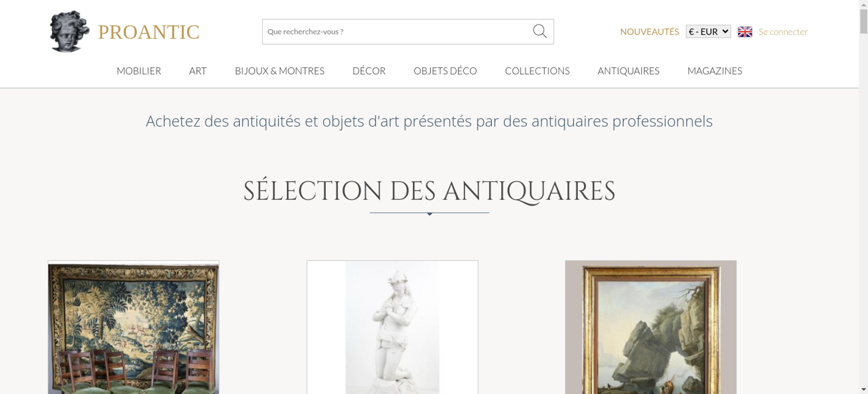Click the page vertical scrollbar thumb
This screenshot has width=868, height=394.
pyautogui.click(x=864, y=21)
